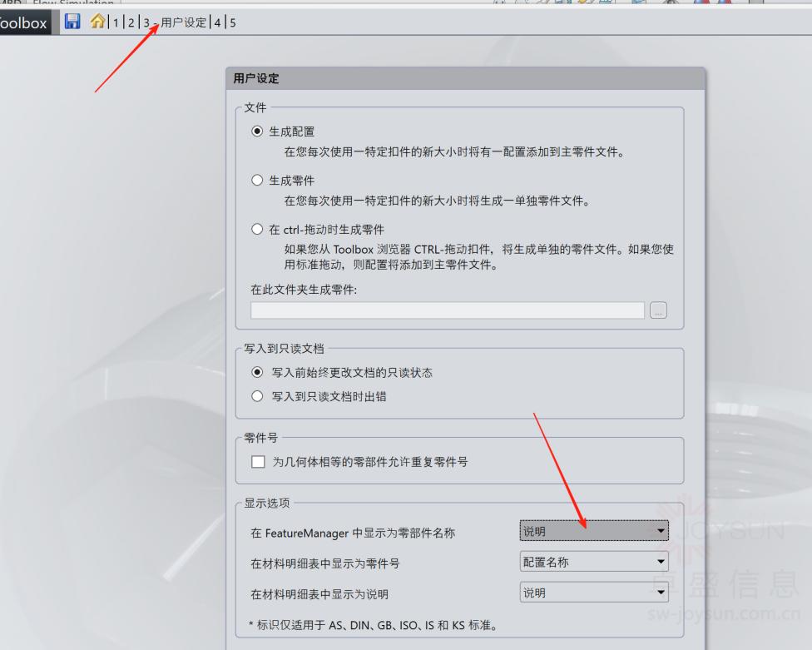Select 写入前始终更改文档的只读状态 option
Screen dimensions: 812x650
tap(257, 373)
